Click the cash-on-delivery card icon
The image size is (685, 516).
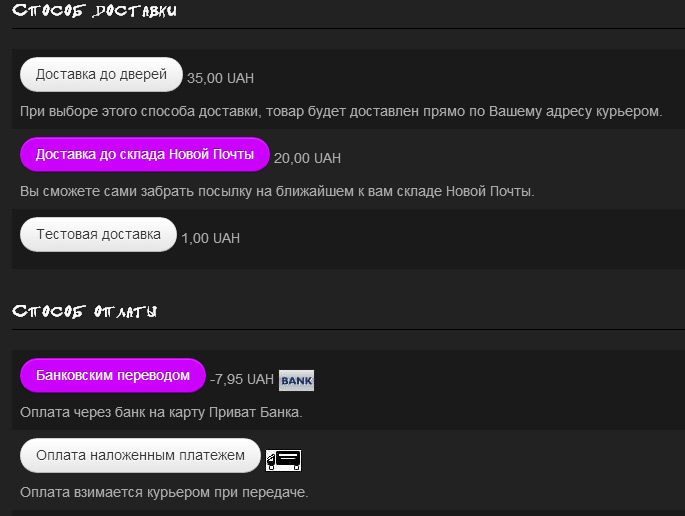click(x=284, y=460)
